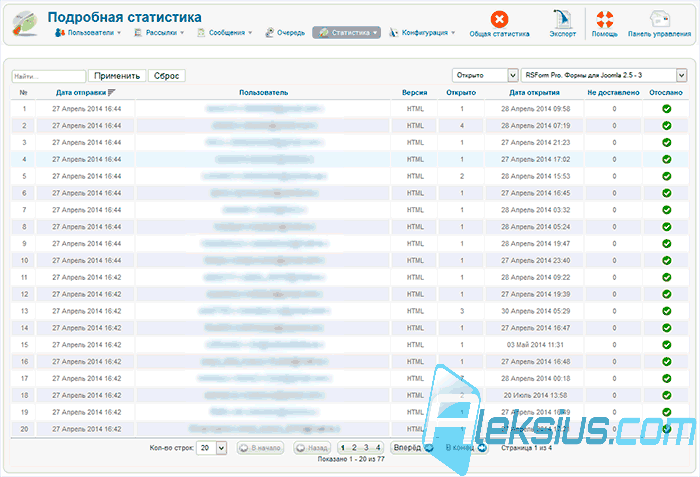Click open date 28 Апрель 2014 09:58

[535, 109]
